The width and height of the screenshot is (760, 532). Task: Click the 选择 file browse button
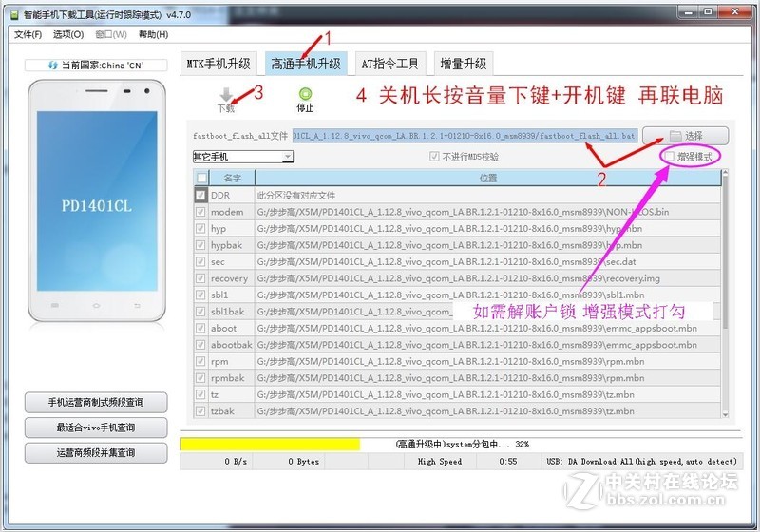pyautogui.click(x=685, y=136)
